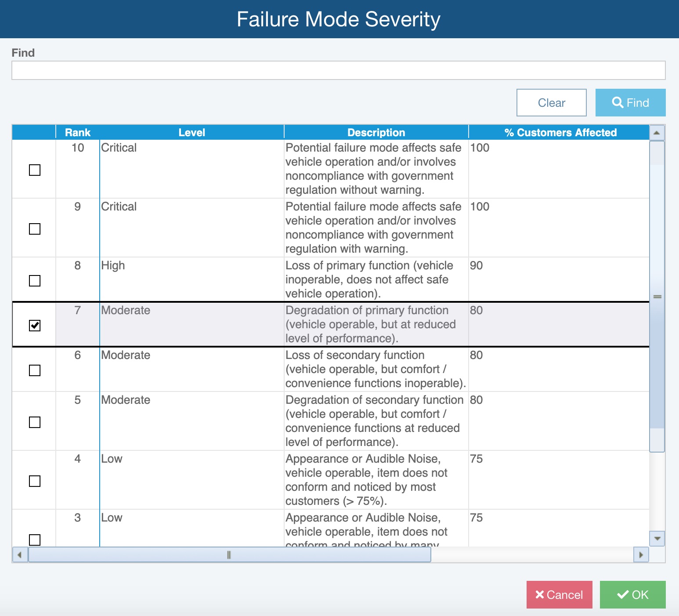The image size is (679, 616).
Task: Click the scroll left arrow at table bottom
Action: [x=20, y=555]
